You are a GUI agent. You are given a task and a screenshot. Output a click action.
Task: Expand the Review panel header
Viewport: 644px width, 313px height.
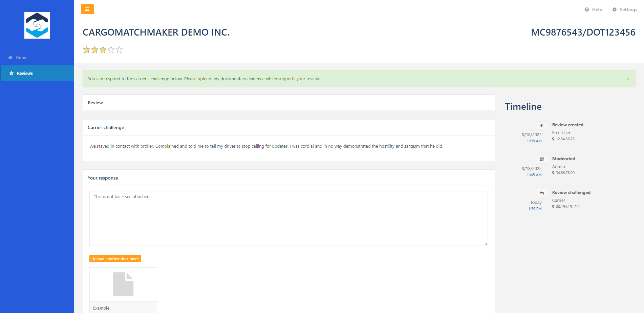[x=288, y=103]
